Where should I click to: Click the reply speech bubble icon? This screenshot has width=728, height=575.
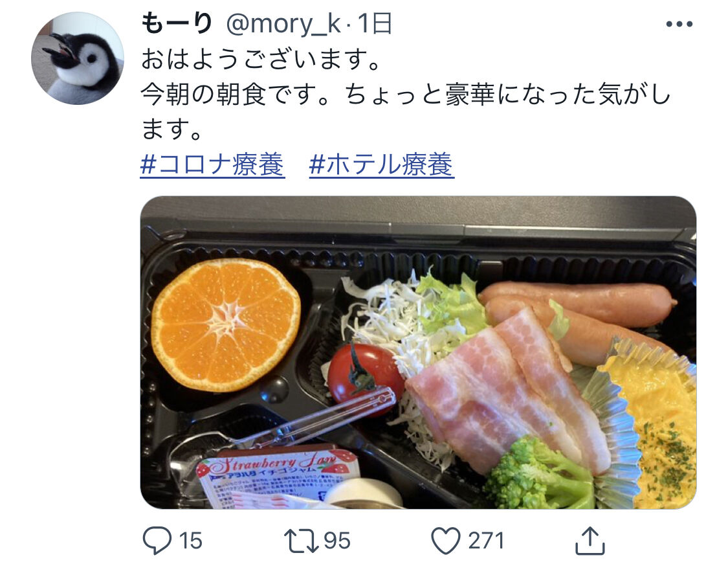(157, 541)
